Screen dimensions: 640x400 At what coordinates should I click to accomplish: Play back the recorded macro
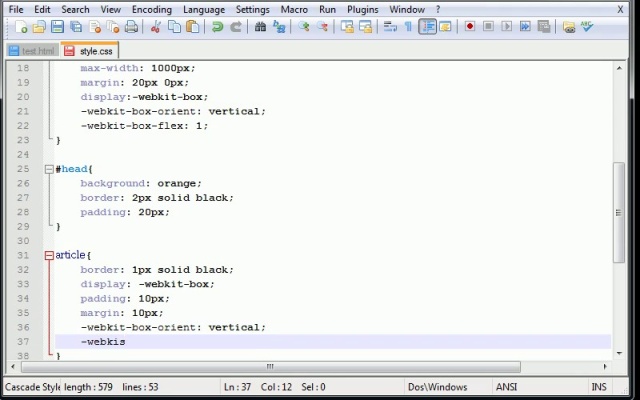(x=507, y=27)
